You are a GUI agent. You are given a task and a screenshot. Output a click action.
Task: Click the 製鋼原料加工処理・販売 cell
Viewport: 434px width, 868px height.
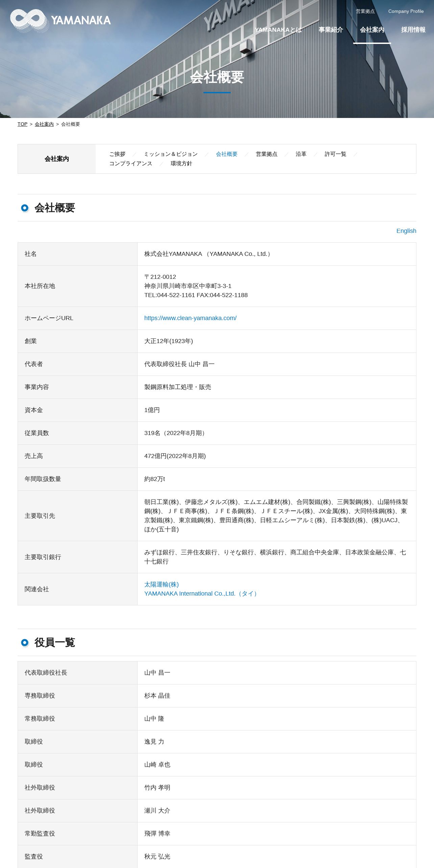pyautogui.click(x=277, y=387)
